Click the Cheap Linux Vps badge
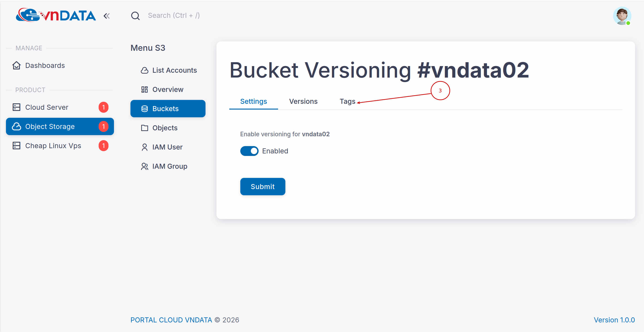Image resolution: width=644 pixels, height=332 pixels. click(103, 146)
